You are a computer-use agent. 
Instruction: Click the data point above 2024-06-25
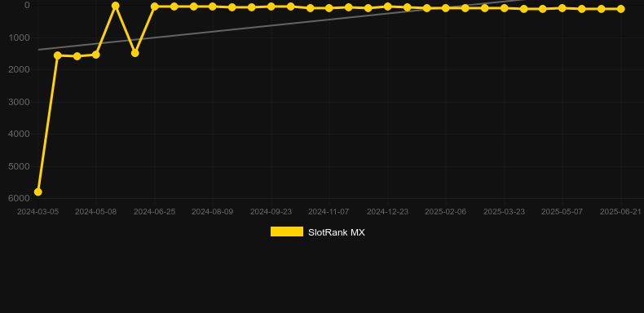point(154,7)
